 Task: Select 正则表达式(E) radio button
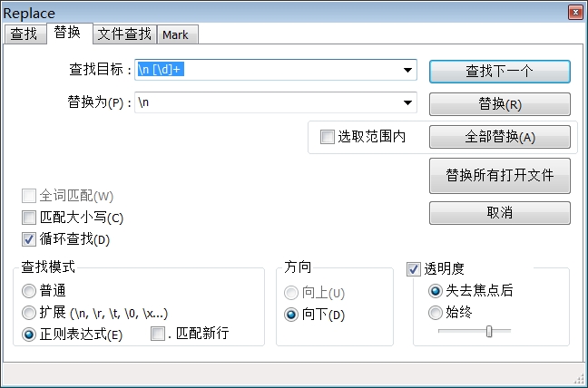coord(29,335)
